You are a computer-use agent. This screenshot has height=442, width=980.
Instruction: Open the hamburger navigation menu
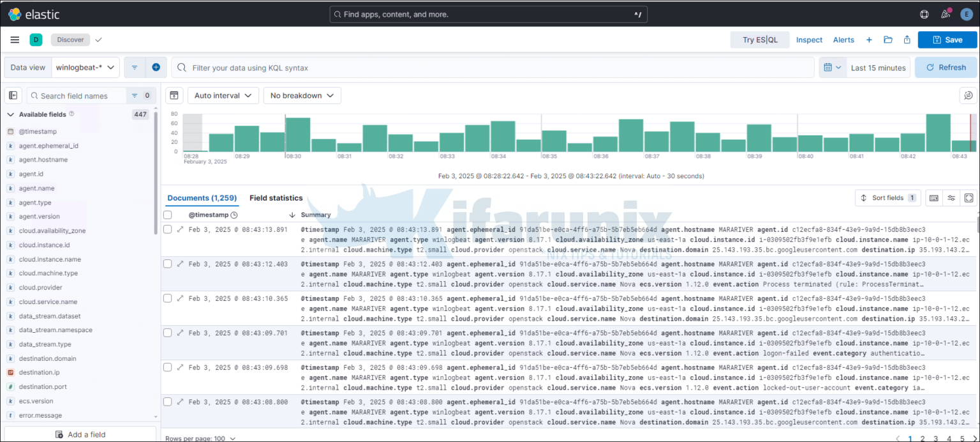15,39
